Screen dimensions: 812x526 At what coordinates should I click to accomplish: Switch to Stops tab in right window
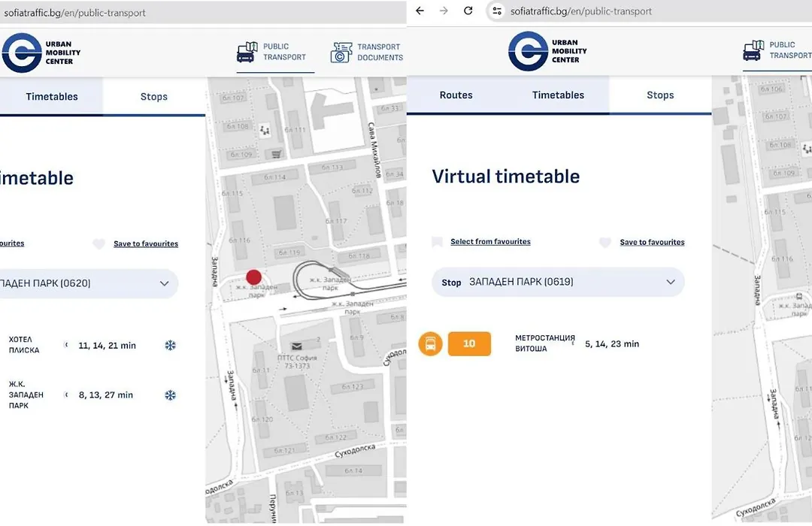coord(660,95)
